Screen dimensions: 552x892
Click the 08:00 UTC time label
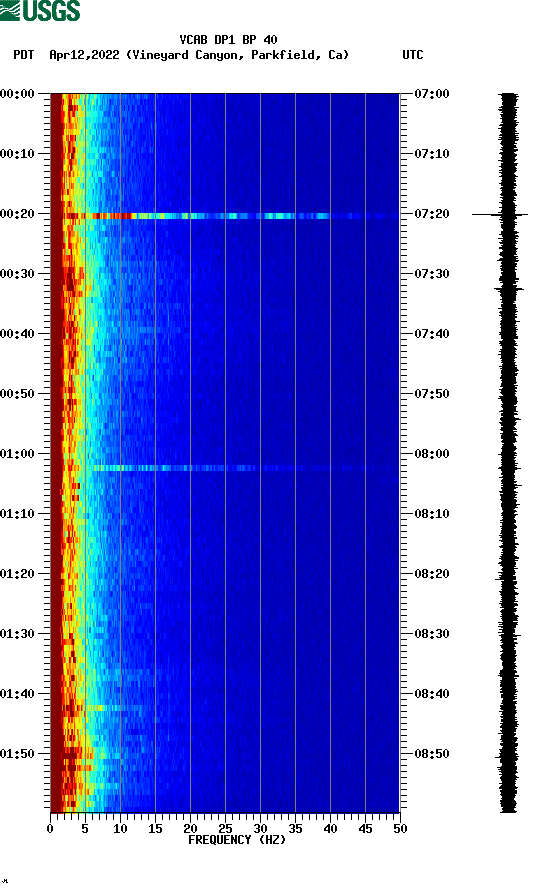(432, 454)
